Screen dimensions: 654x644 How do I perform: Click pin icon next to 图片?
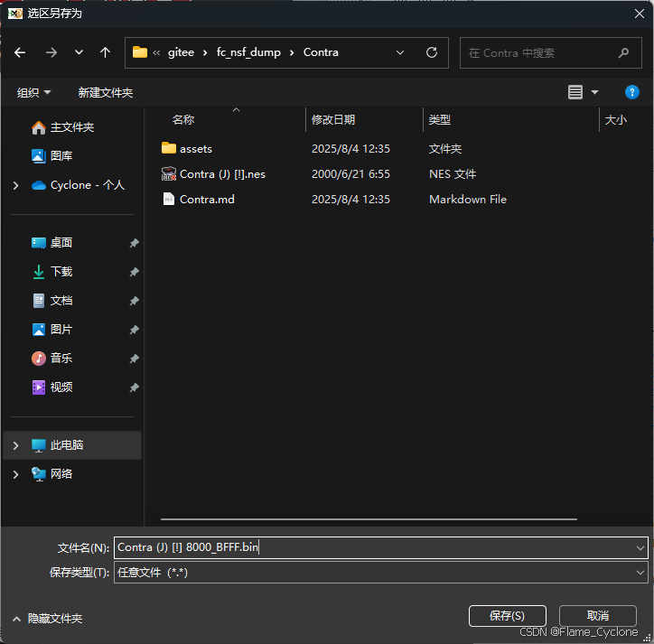pos(134,330)
